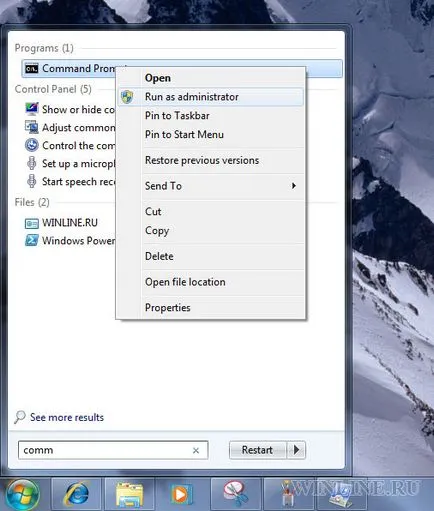Viewport: 434px width, 511px height.
Task: Click the Start speech recognition microphone icon
Action: click(x=32, y=181)
